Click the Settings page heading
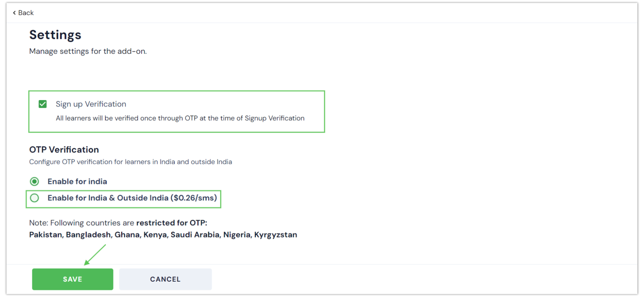 [55, 35]
